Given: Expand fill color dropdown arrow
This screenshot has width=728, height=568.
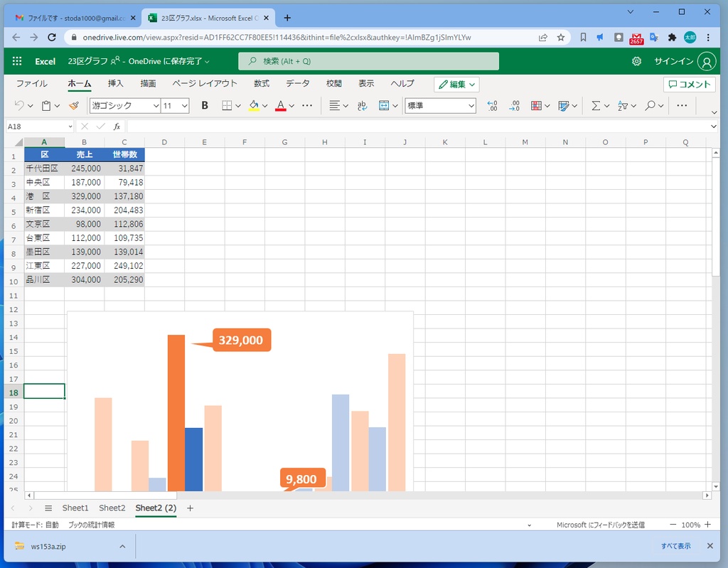Looking at the screenshot, I should (x=264, y=106).
